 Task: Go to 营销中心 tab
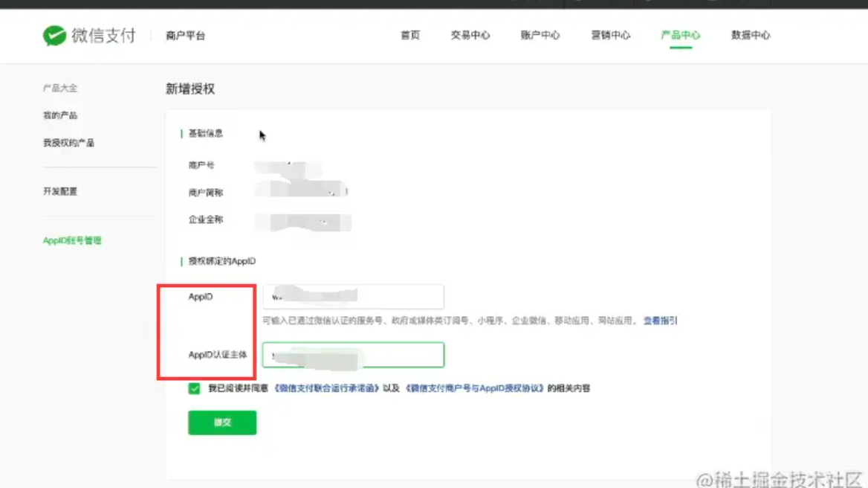pos(610,35)
